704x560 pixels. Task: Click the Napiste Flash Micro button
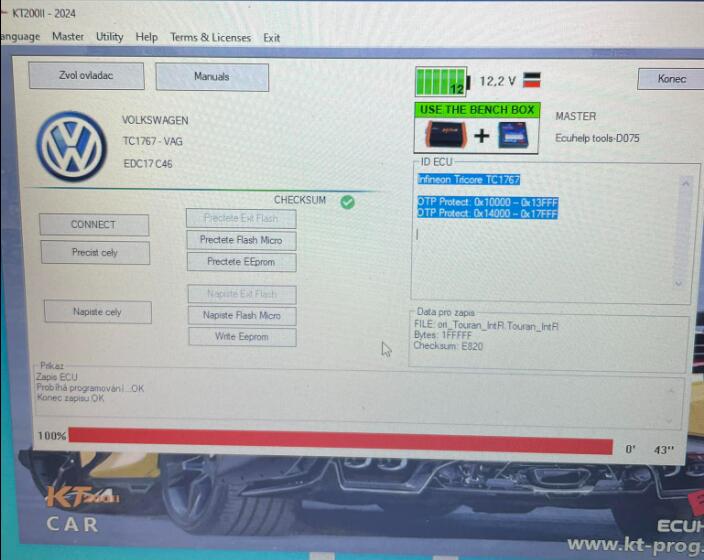pos(242,315)
